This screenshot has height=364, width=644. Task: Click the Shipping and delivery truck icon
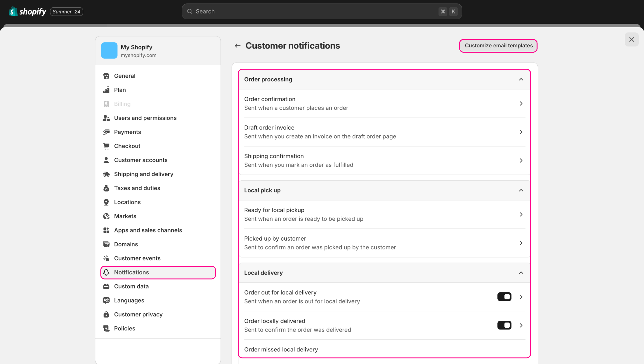[x=106, y=174]
